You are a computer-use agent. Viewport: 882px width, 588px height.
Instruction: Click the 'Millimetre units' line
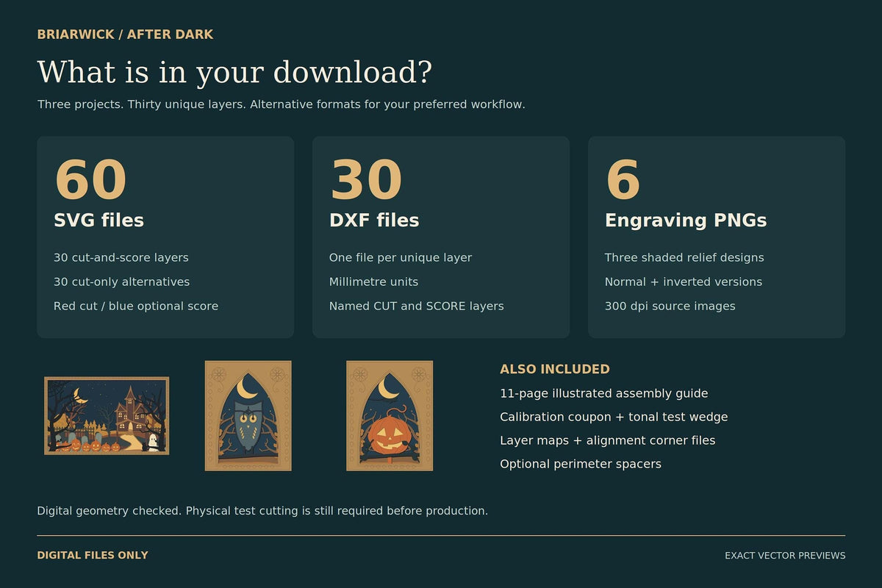[373, 282]
